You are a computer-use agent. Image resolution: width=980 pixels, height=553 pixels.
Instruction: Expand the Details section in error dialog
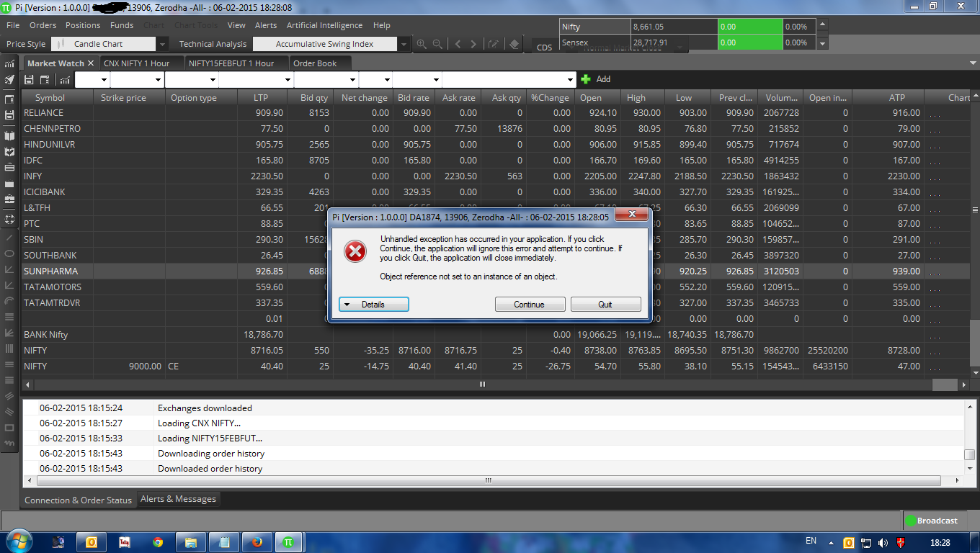pos(374,305)
